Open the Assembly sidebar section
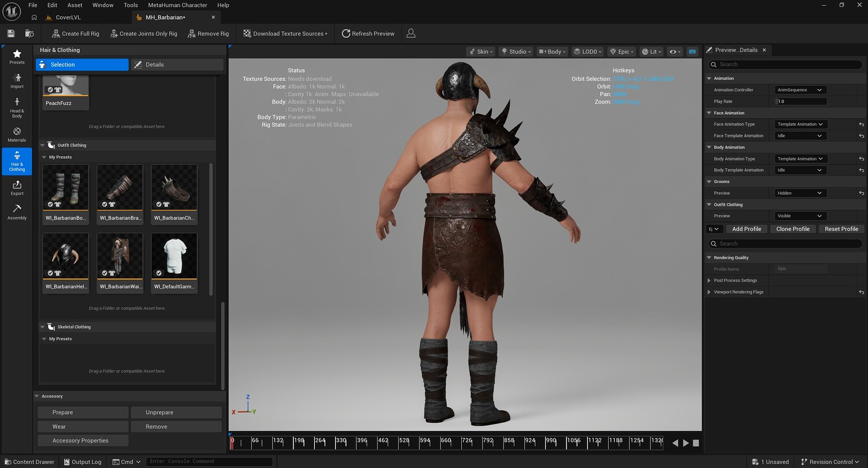868x468 pixels. click(x=17, y=213)
